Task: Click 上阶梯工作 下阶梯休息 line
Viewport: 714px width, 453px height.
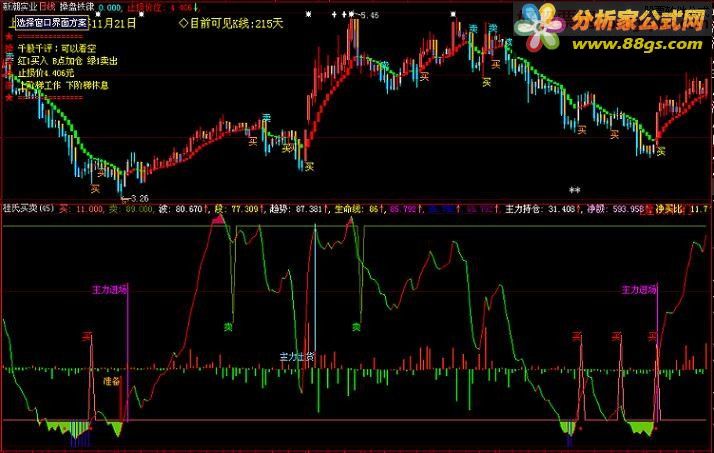Action: [64, 85]
